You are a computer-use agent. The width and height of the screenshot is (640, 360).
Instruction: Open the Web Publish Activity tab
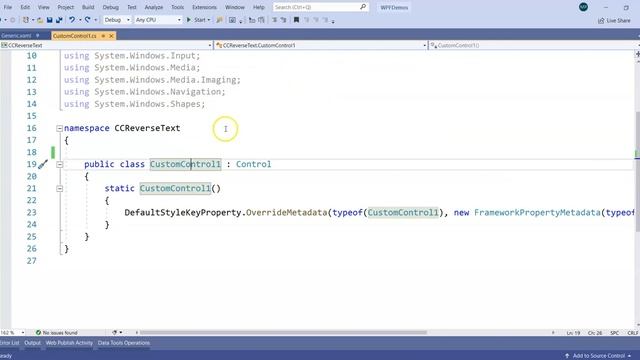pos(69,343)
